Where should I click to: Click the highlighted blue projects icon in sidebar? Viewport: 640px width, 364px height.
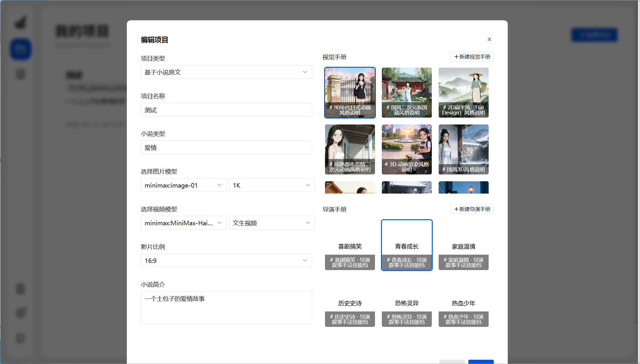(21, 49)
